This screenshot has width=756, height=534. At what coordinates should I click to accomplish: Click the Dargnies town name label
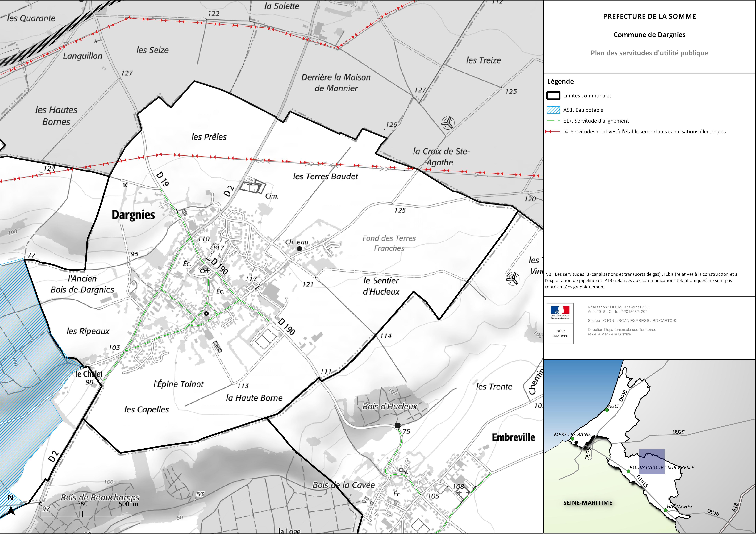133,215
